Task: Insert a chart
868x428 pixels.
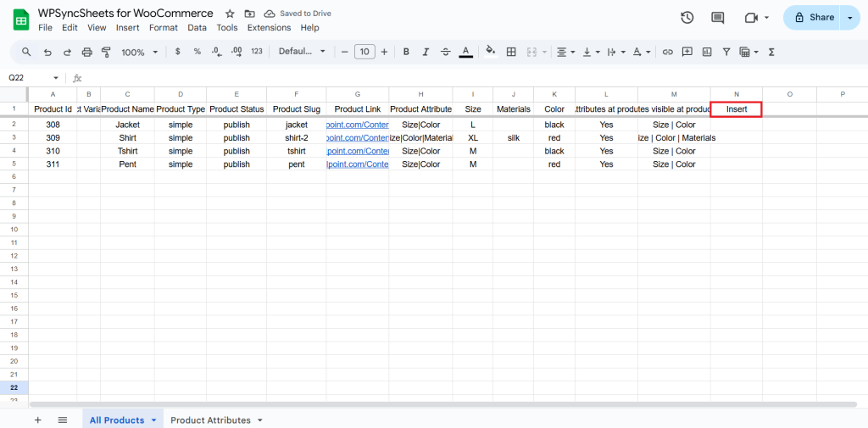Action: (x=707, y=52)
